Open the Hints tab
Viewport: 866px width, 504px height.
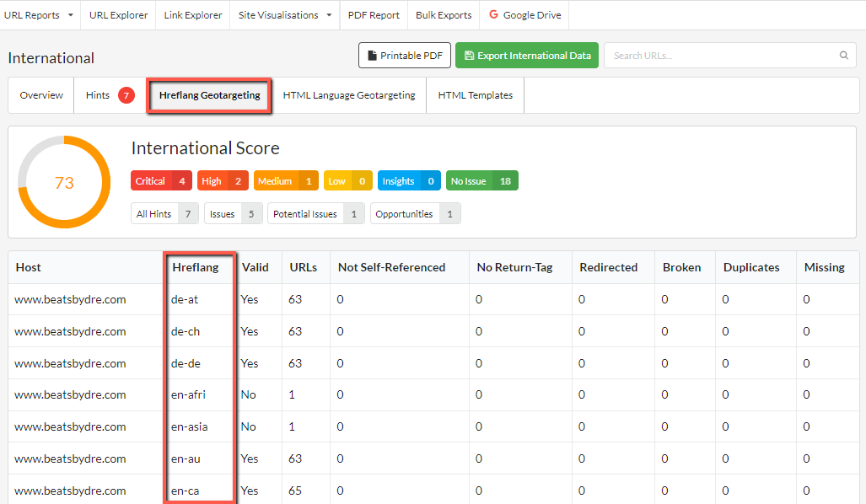click(x=110, y=95)
